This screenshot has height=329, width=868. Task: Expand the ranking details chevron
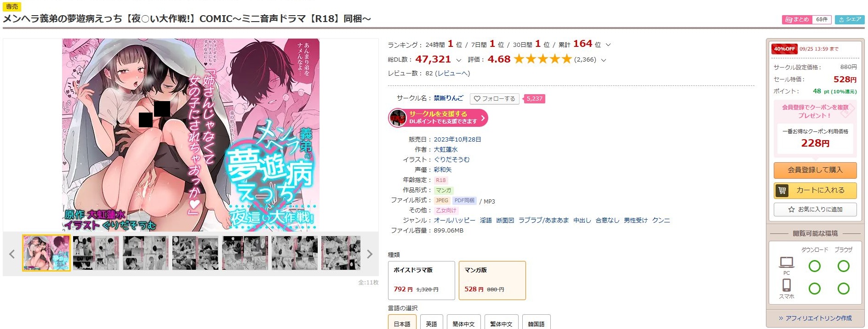click(608, 45)
